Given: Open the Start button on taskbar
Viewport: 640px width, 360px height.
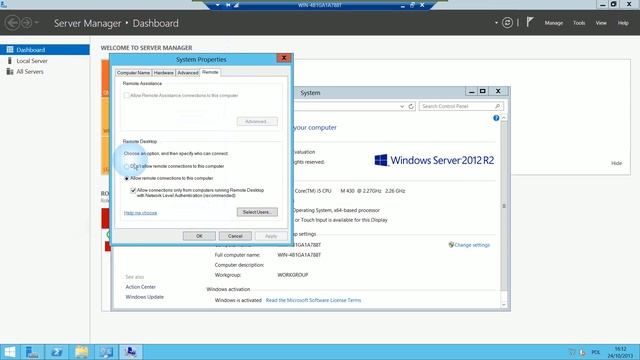Looking at the screenshot, I should point(10,352).
